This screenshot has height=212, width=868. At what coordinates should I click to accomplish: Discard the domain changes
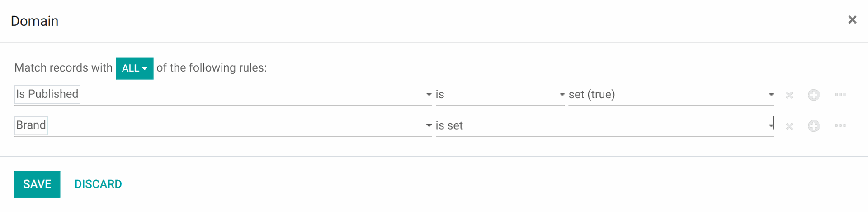(98, 184)
